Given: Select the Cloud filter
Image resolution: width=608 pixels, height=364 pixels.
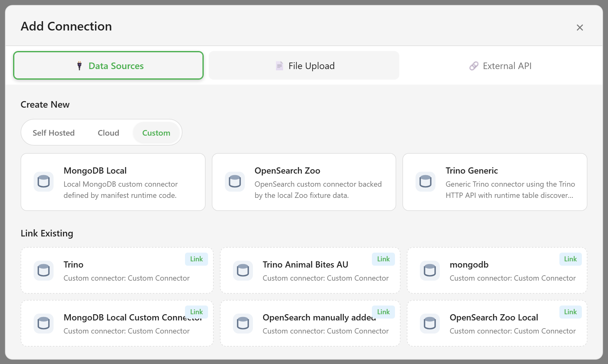Looking at the screenshot, I should (x=108, y=133).
